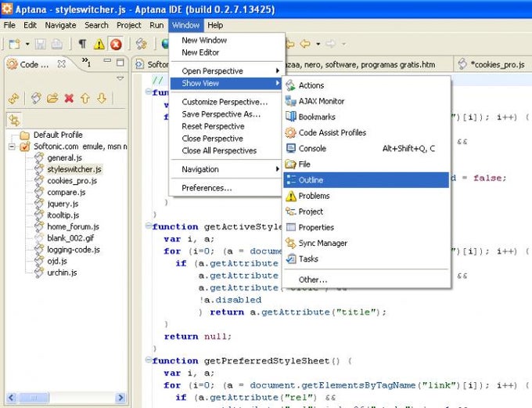Show hidden views via the »1 chevron

click(86, 62)
